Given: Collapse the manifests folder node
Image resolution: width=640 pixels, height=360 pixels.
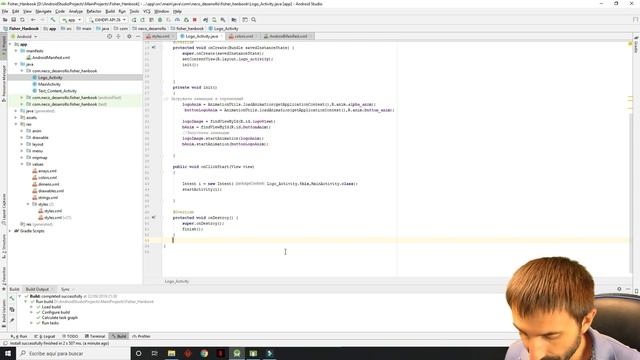Looking at the screenshot, I should click(x=16, y=51).
